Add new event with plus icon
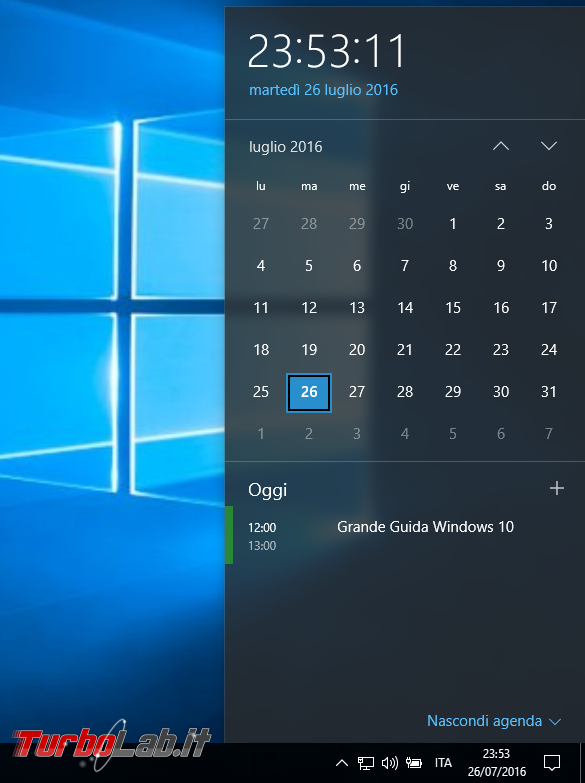This screenshot has width=585, height=783. 557,488
